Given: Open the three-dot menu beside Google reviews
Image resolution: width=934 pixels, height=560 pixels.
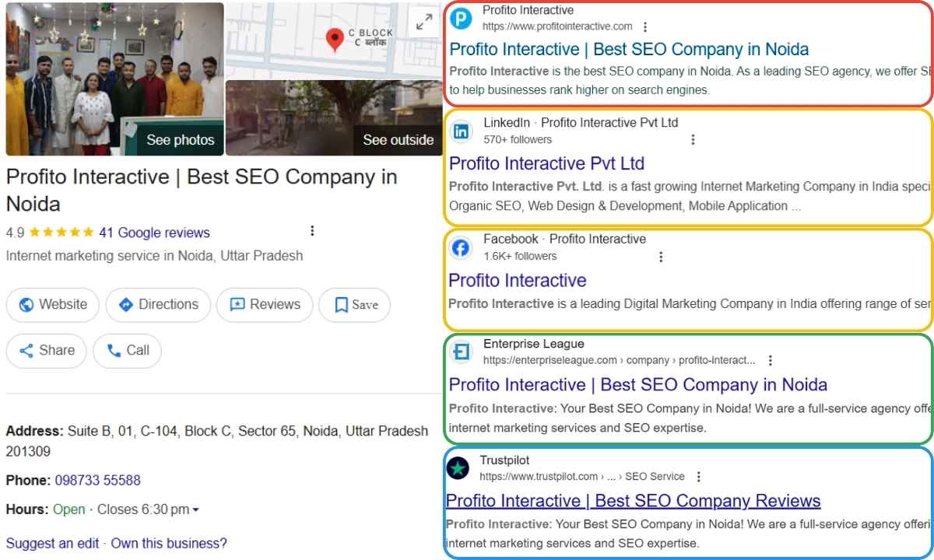Looking at the screenshot, I should (x=312, y=230).
